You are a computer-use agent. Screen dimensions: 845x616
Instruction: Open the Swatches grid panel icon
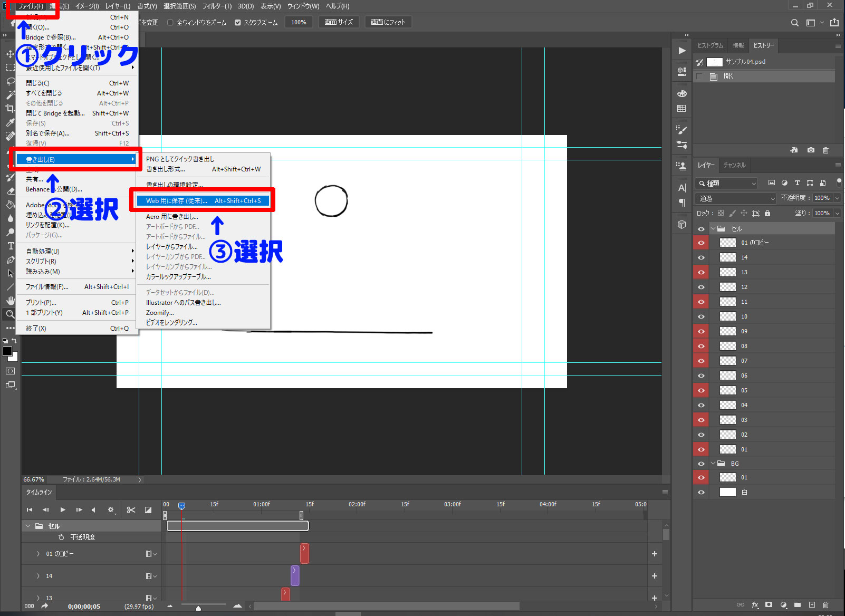pyautogui.click(x=682, y=109)
